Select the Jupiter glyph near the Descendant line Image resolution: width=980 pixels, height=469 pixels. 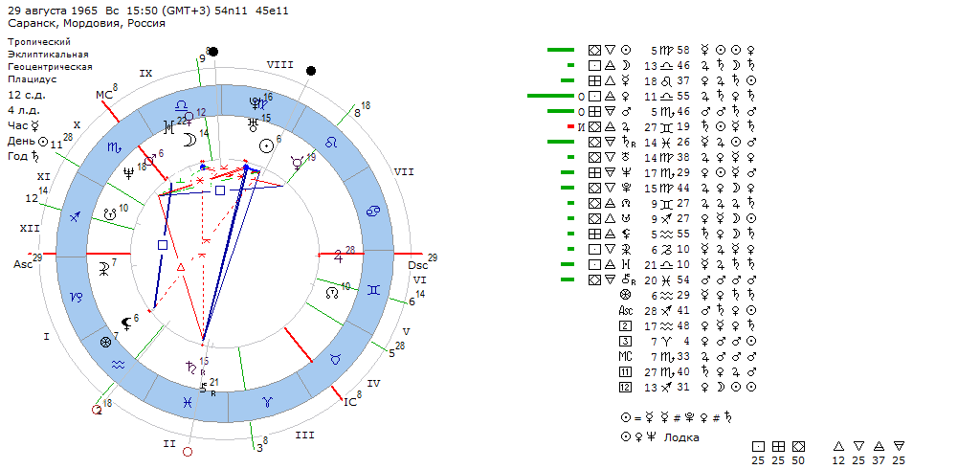(x=338, y=256)
